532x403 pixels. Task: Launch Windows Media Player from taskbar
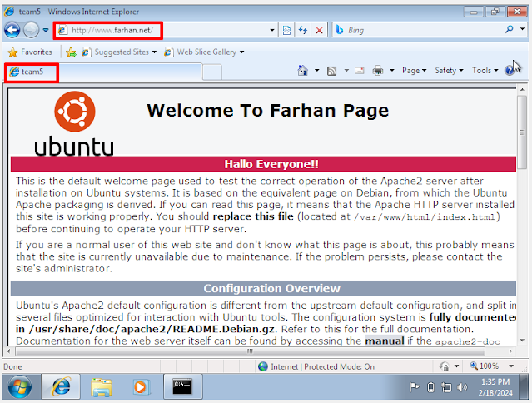142,386
